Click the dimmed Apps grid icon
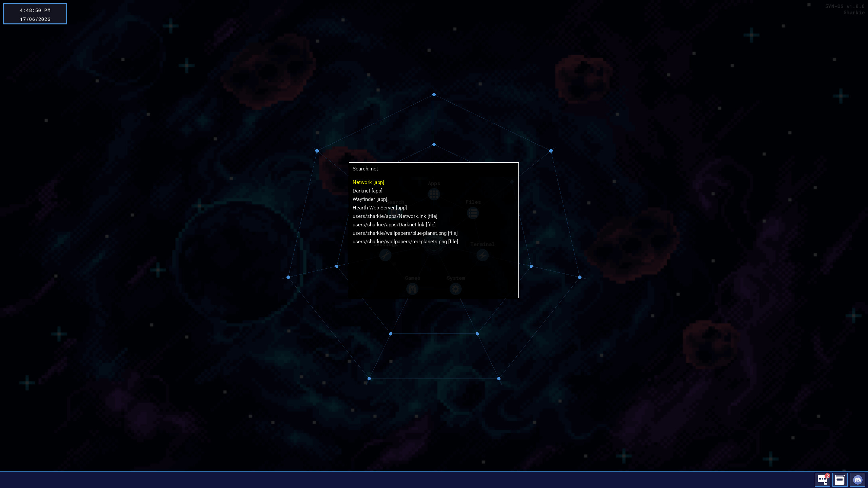 tap(434, 194)
